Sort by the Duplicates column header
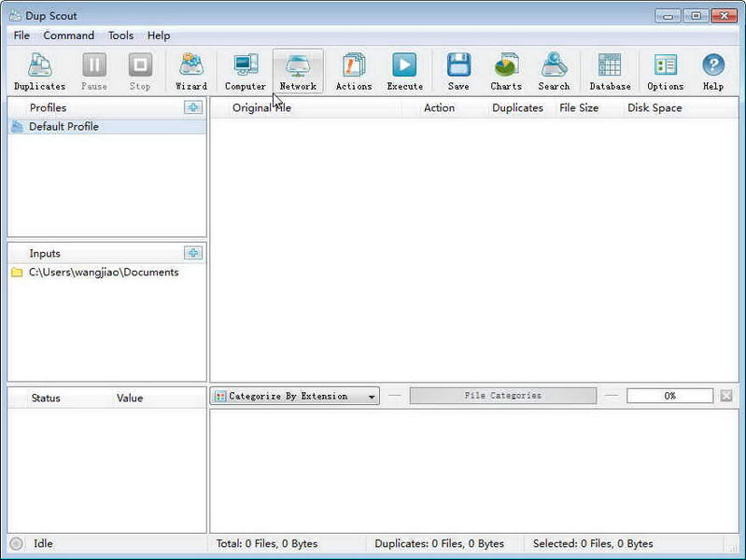The width and height of the screenshot is (746, 560). click(x=517, y=108)
